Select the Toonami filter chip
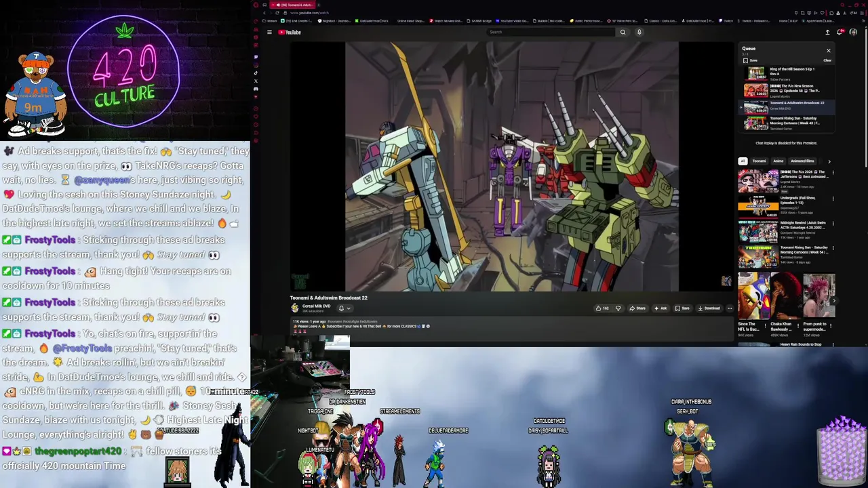868x488 pixels. 759,161
